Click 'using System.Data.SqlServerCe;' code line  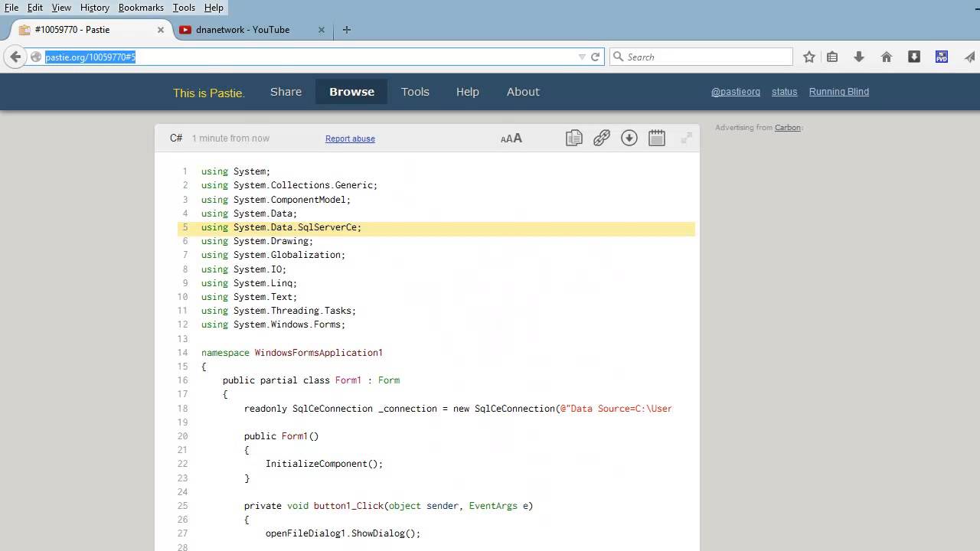click(281, 227)
